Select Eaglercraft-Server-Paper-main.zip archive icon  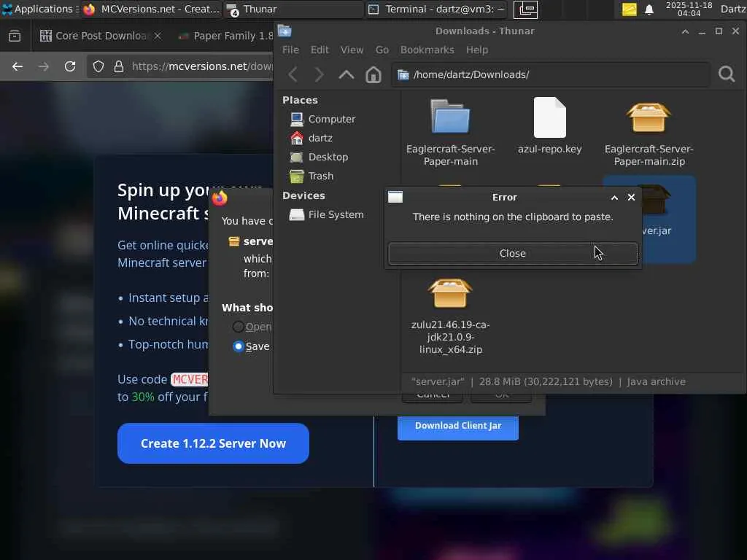coord(649,117)
